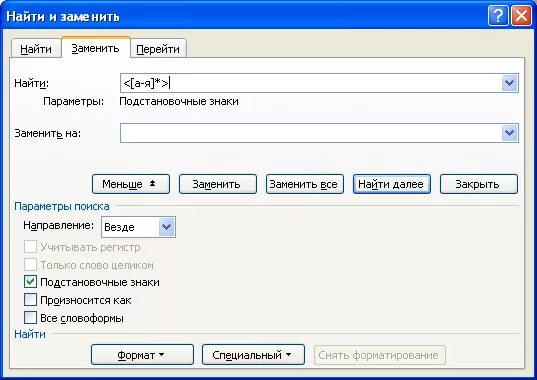The image size is (537, 380).
Task: Open the Направление dropdown showing Везде
Action: [x=138, y=227]
